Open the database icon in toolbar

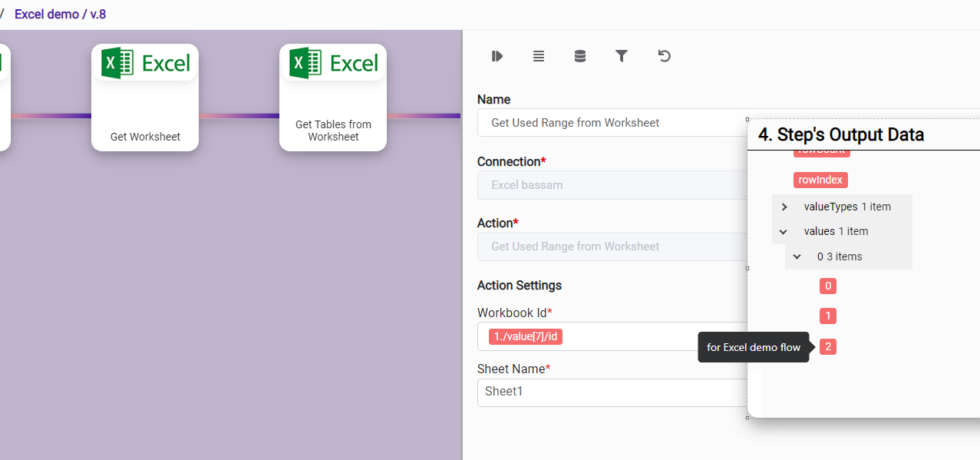pos(580,56)
